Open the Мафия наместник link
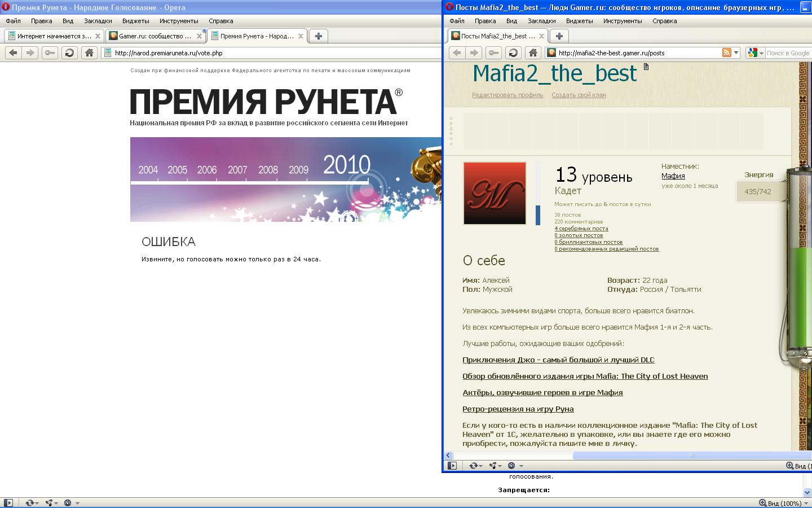The image size is (812, 508). click(673, 176)
